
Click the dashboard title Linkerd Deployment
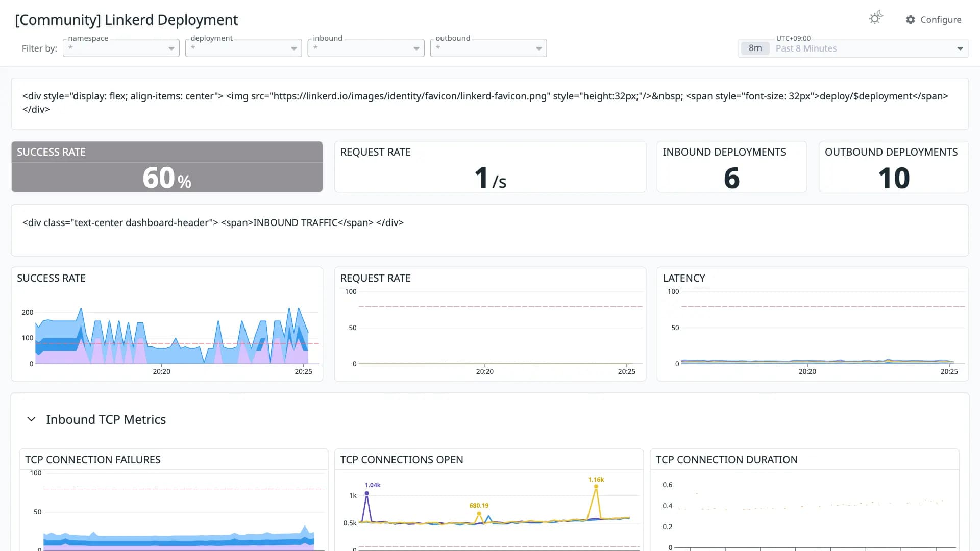[x=126, y=20]
